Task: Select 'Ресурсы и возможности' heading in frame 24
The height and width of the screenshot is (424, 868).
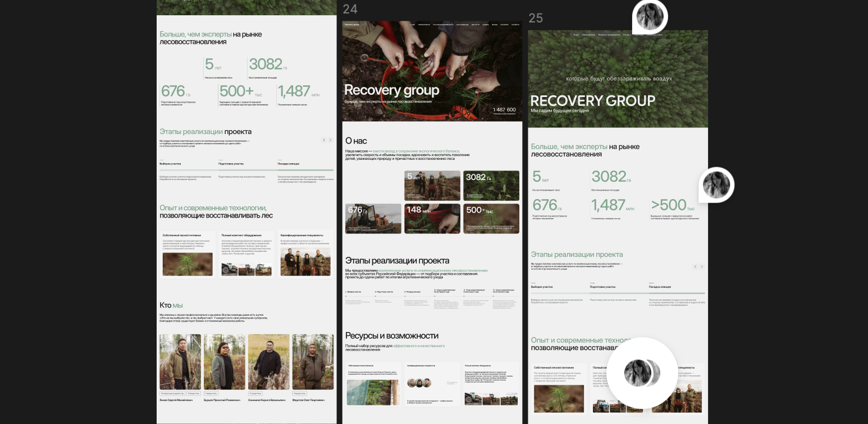Action: 392,336
